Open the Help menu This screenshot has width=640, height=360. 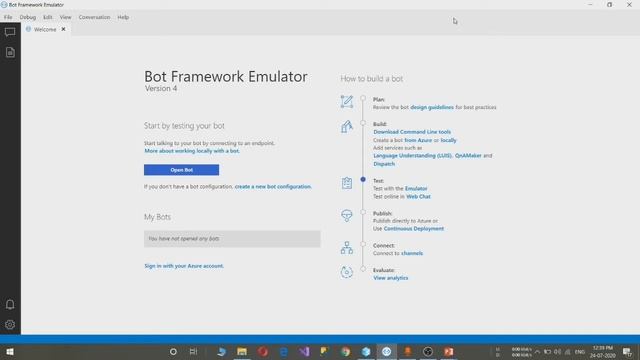point(123,17)
